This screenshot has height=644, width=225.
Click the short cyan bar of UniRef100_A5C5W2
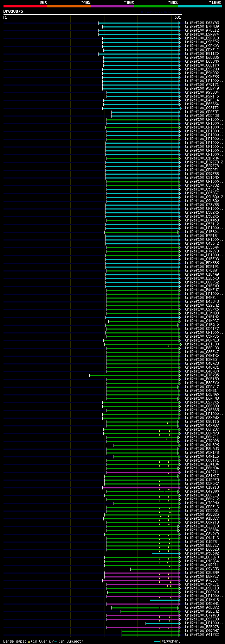pyautogui.click(x=166, y=554)
